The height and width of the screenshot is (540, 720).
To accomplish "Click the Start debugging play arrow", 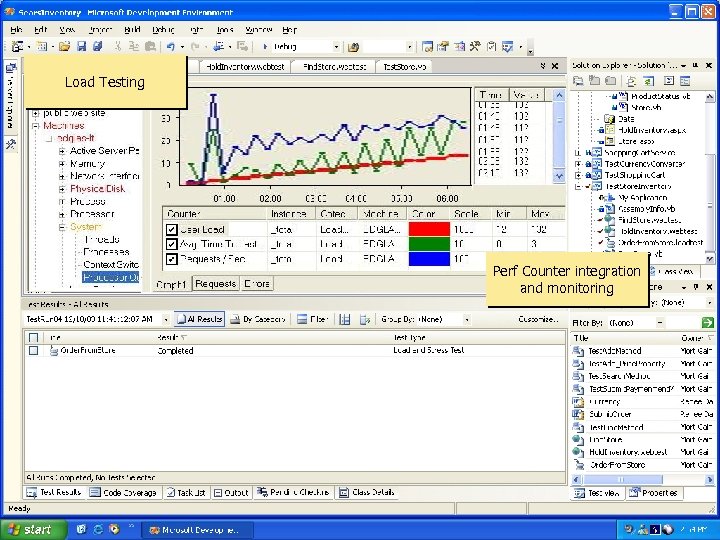I will click(x=265, y=46).
